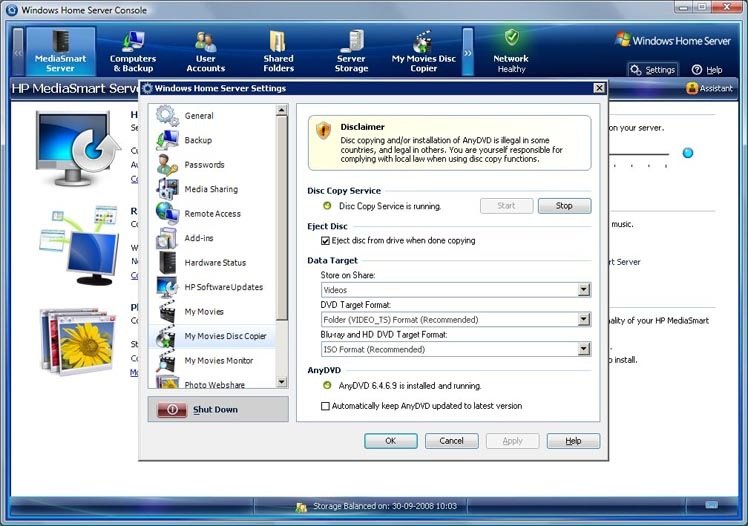The image size is (748, 526).
Task: Click the backup monitor icon in the background page
Action: [78, 149]
